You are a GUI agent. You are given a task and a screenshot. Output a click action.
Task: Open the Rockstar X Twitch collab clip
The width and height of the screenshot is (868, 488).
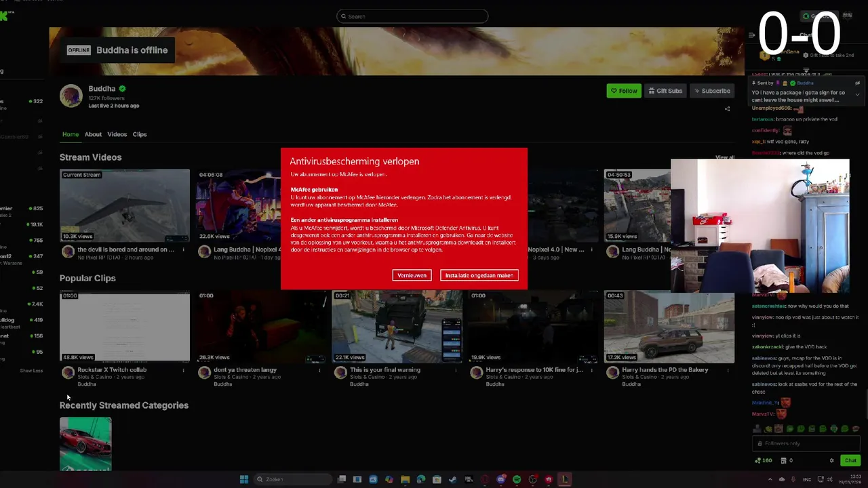[x=125, y=327]
